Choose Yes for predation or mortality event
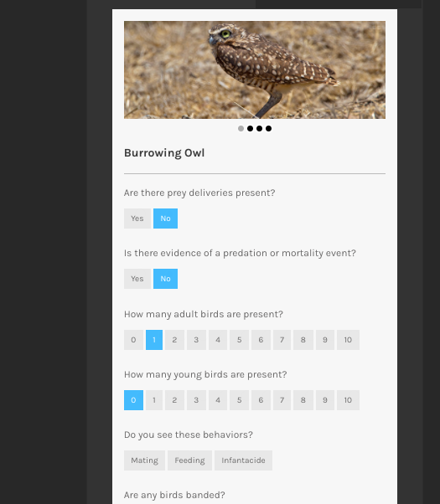The width and height of the screenshot is (440, 504). point(137,279)
